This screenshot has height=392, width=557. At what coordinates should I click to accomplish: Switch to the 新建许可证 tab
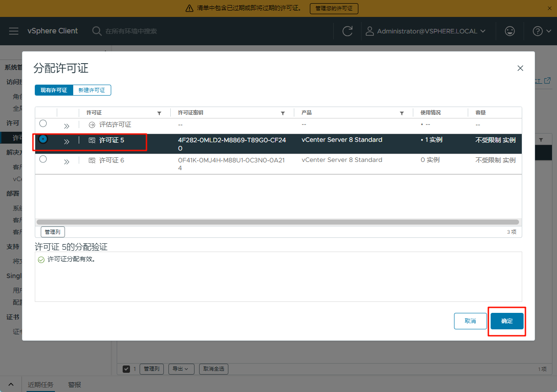[x=92, y=90]
